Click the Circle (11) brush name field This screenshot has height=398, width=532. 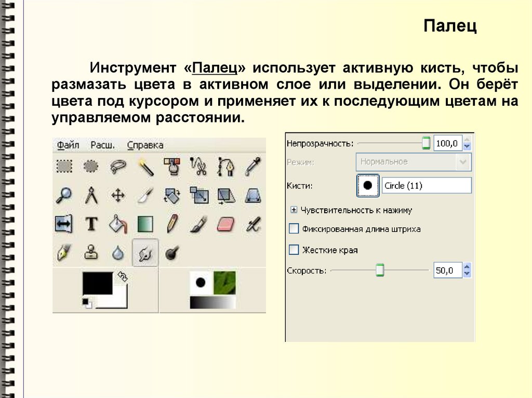pyautogui.click(x=427, y=185)
